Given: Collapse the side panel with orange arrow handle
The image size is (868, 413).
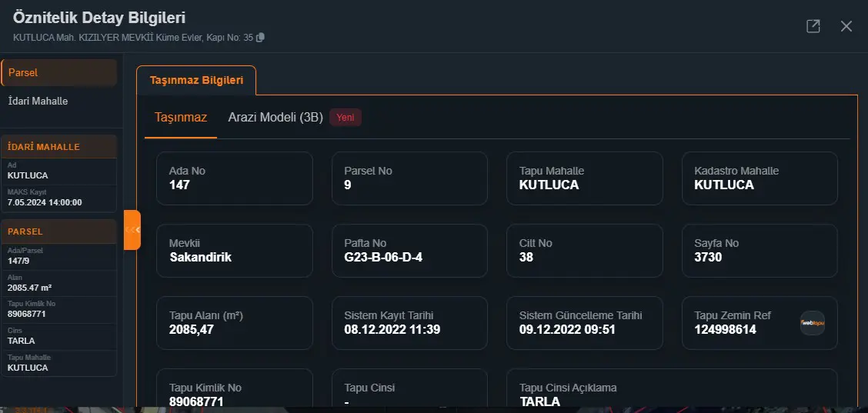Looking at the screenshot, I should 132,230.
